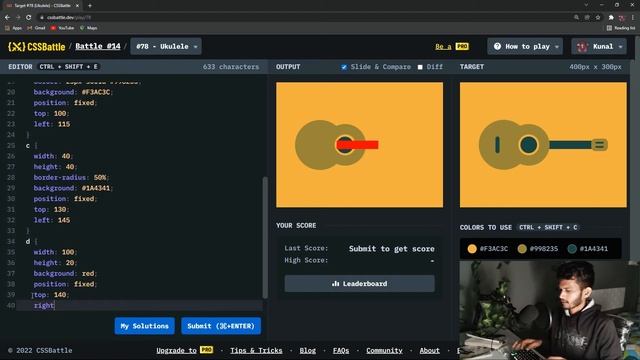Open the #78 - Ukulele target dropdown
The width and height of the screenshot is (640, 360).
tap(166, 47)
